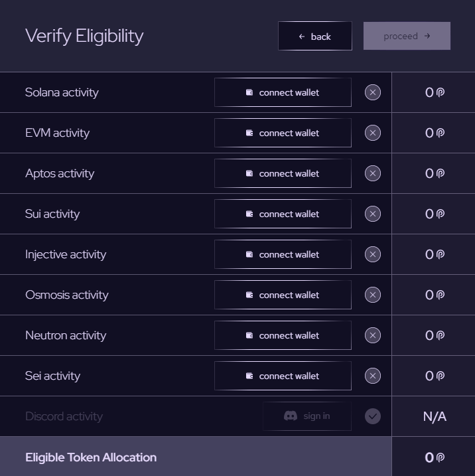This screenshot has height=476, width=475.
Task: Click the X status icon for Aptos activity
Action: pyautogui.click(x=373, y=173)
